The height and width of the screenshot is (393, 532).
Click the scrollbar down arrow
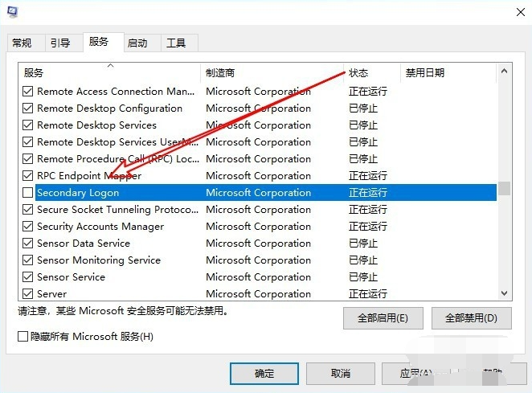[x=505, y=293]
